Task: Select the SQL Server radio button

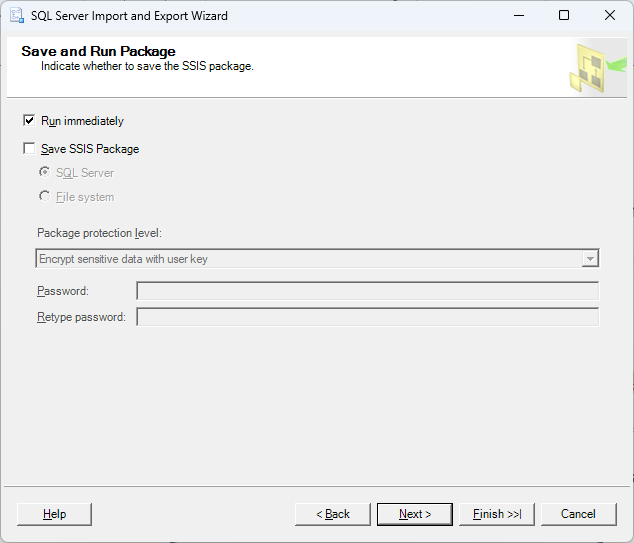Action: (x=45, y=173)
